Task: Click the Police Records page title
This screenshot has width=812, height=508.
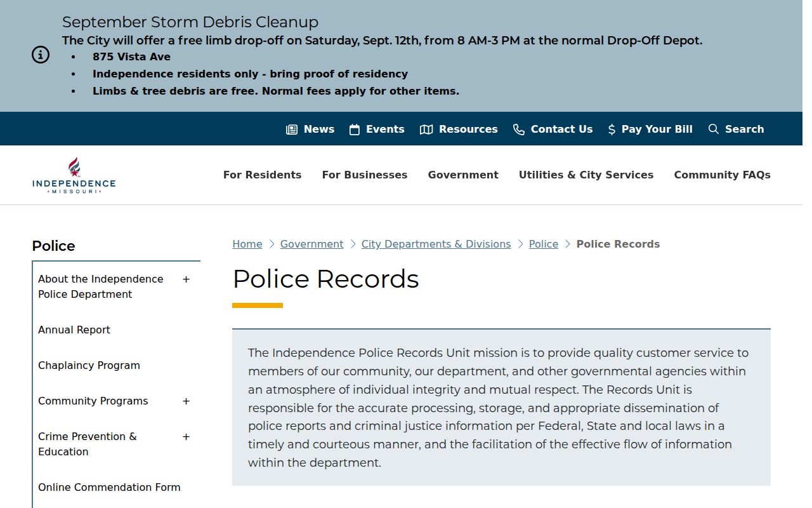Action: (x=325, y=279)
